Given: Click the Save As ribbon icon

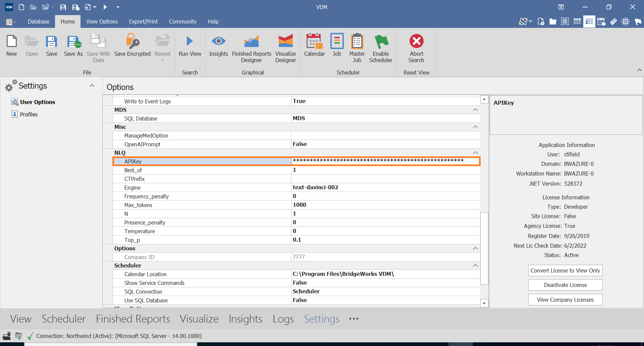Looking at the screenshot, I should click(73, 42).
